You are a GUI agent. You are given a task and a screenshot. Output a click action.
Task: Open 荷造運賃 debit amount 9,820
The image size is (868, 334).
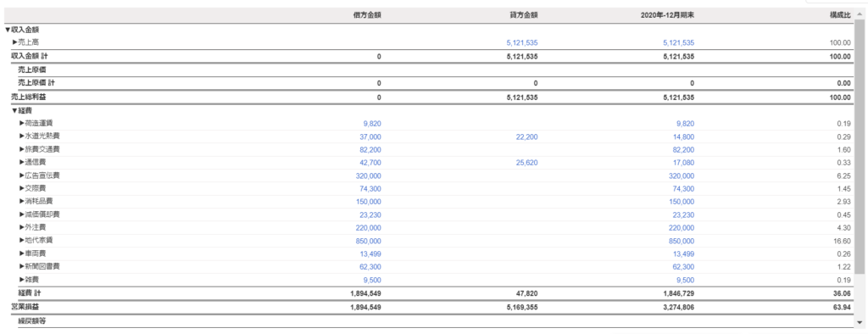[x=372, y=124]
